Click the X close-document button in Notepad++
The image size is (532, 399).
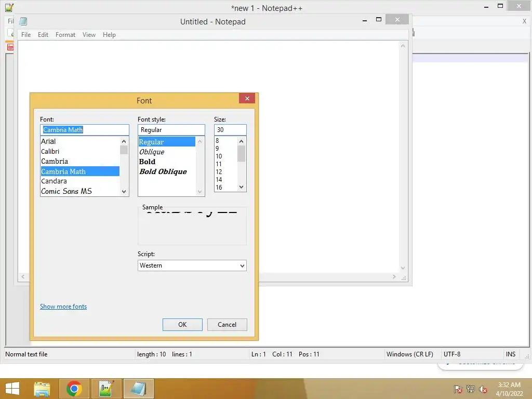point(524,21)
